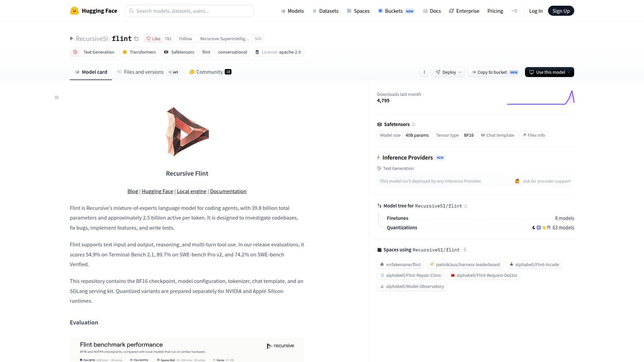Image resolution: width=644 pixels, height=362 pixels.
Task: Click the Log In link
Action: pos(536,11)
